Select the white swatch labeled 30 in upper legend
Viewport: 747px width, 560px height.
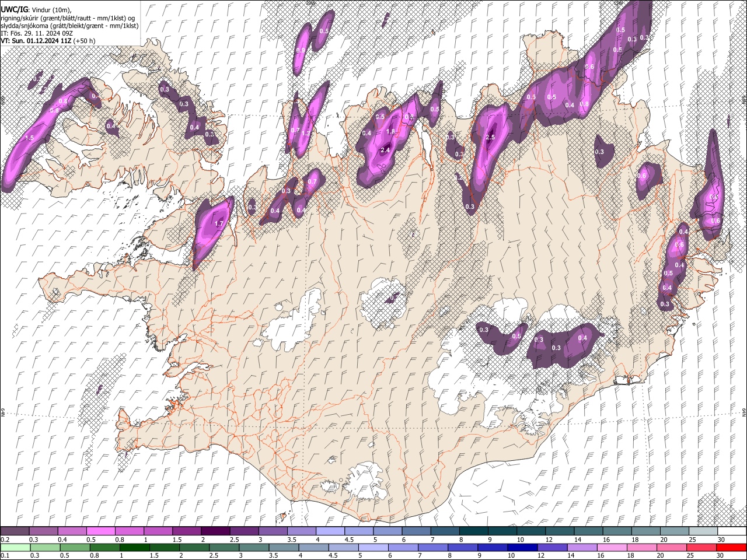[x=732, y=531]
